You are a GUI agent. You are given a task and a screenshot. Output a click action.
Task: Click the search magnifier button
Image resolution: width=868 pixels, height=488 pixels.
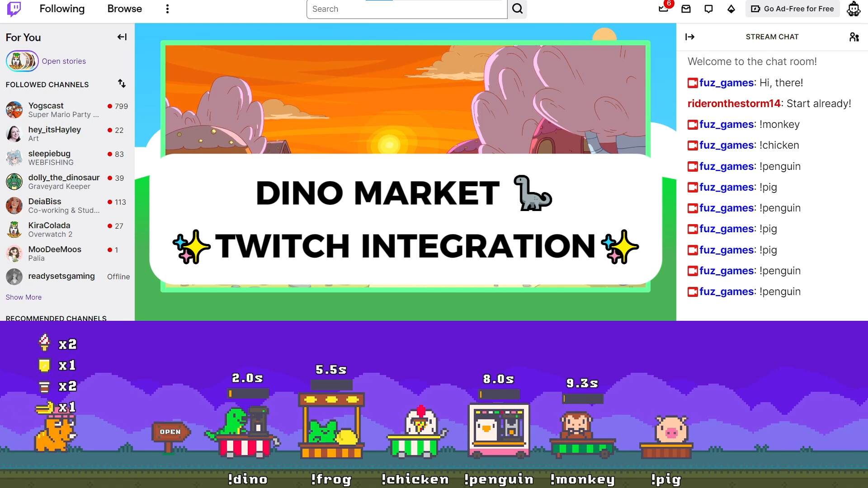click(517, 9)
